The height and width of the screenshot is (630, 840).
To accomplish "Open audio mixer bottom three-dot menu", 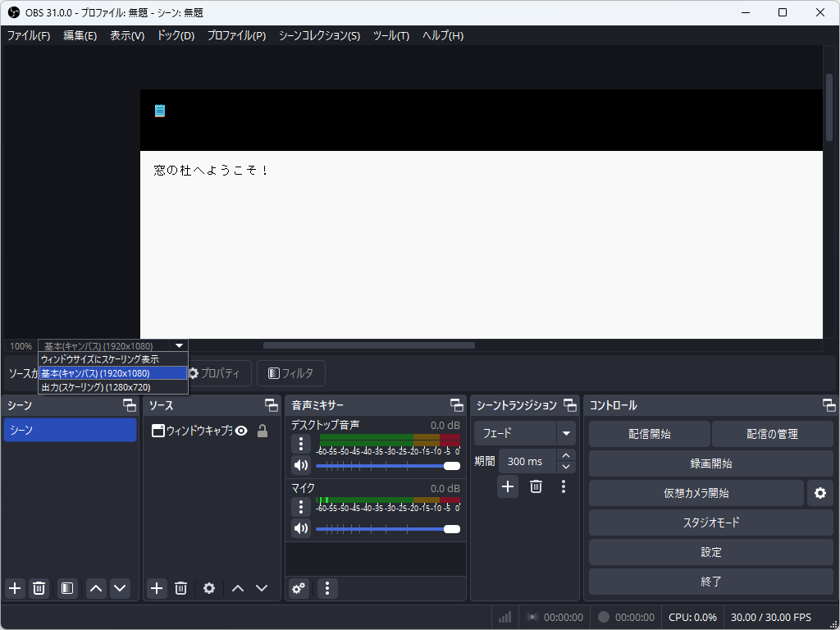I will [x=327, y=589].
